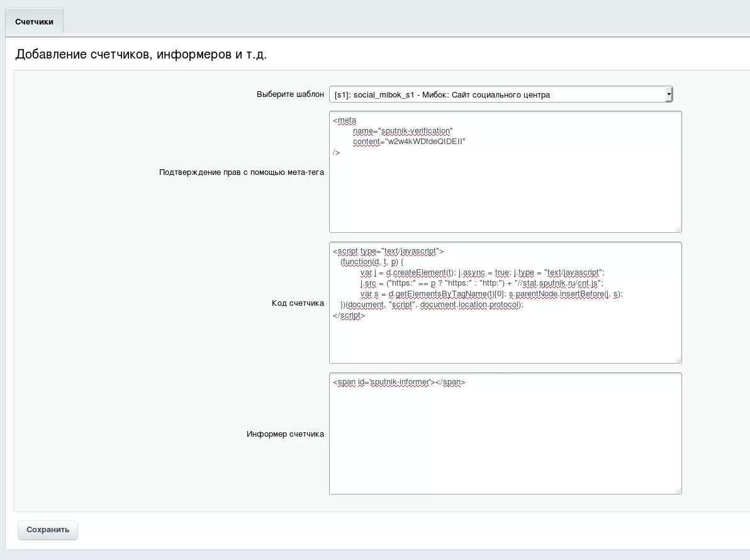Open the Выберите шаблон template dropdown

pos(501,94)
